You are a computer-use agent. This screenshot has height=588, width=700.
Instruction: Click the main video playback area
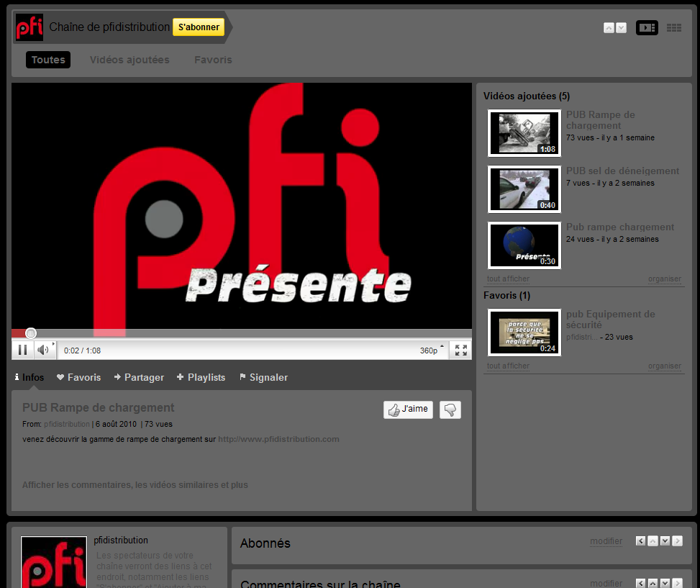(242, 206)
